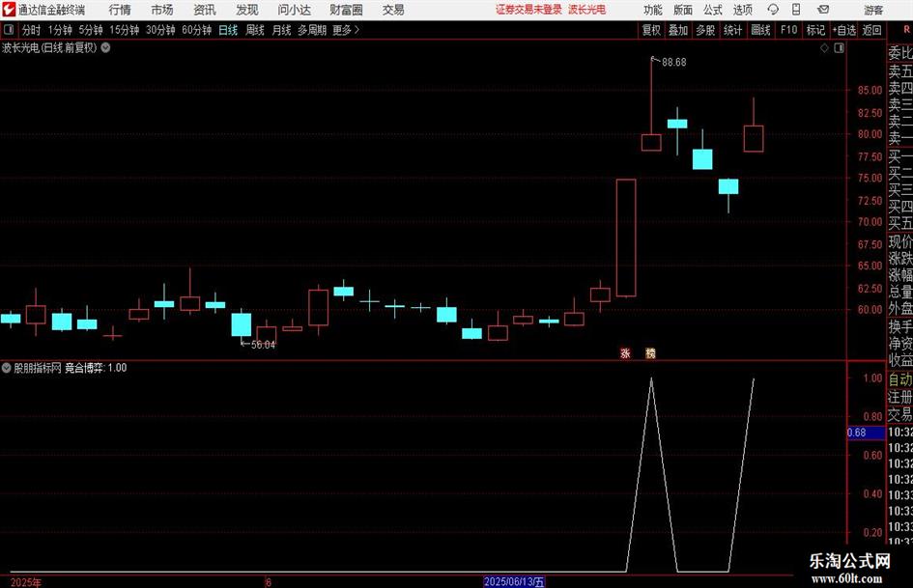Click the 竞合博弈: 1.00 indicator label
Screen dimensions: 913x588
[x=96, y=367]
